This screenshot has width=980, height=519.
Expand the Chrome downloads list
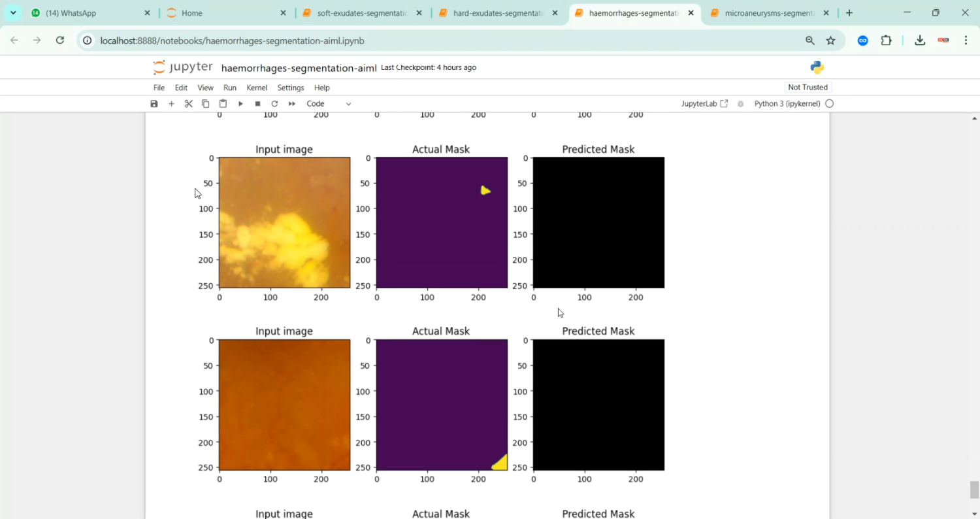[x=919, y=40]
